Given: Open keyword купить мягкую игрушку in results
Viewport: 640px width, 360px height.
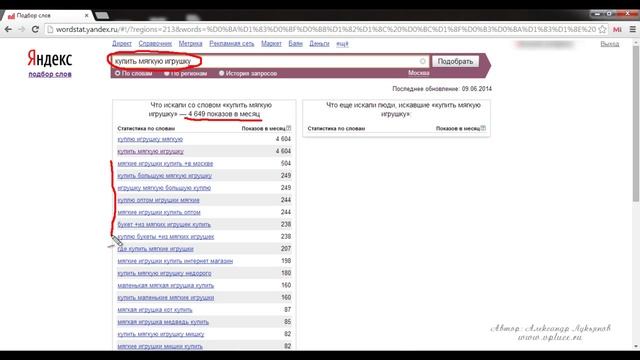Looking at the screenshot, I should coord(151,151).
